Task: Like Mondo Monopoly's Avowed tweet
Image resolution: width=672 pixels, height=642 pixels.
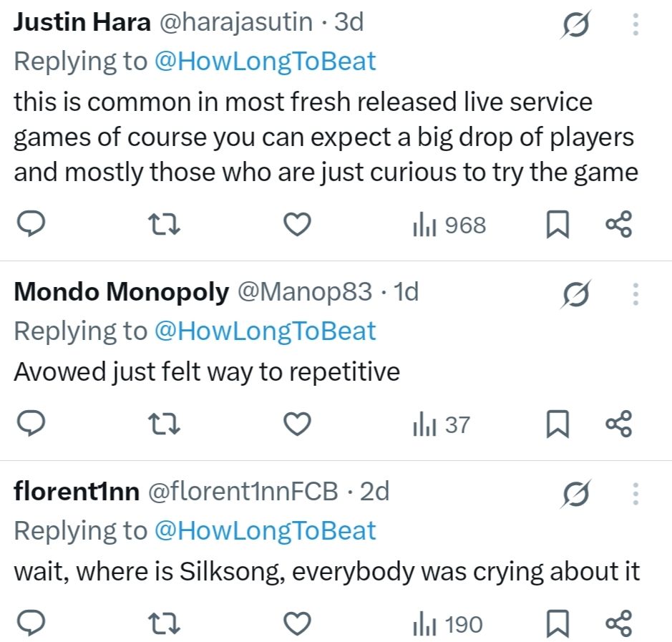Action: tap(297, 425)
